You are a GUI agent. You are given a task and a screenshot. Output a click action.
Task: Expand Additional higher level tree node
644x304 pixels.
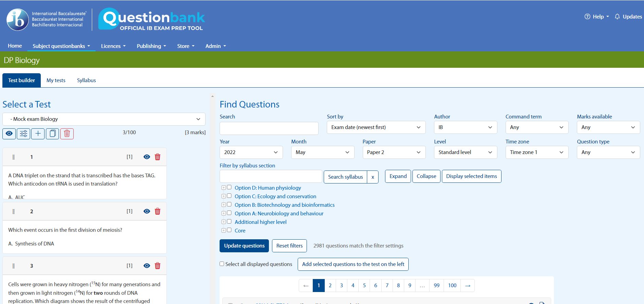[224, 222]
